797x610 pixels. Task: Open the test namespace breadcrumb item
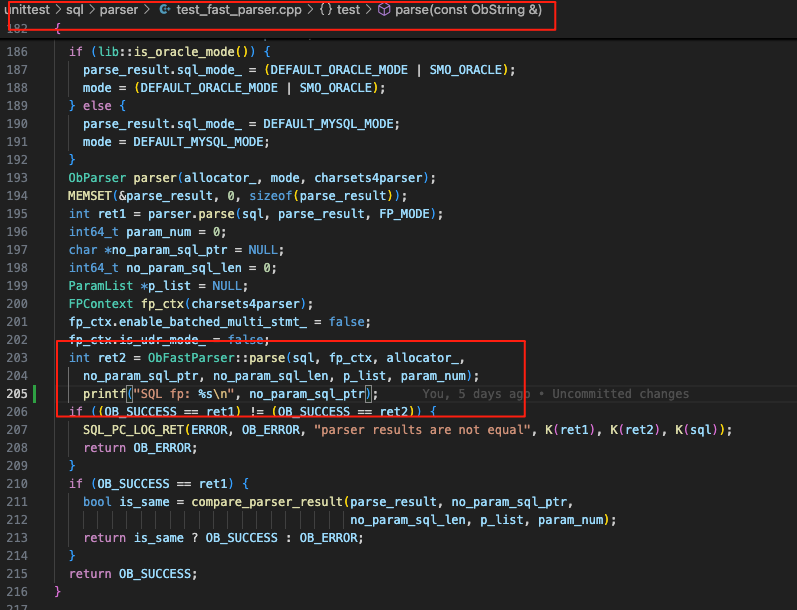tap(354, 9)
